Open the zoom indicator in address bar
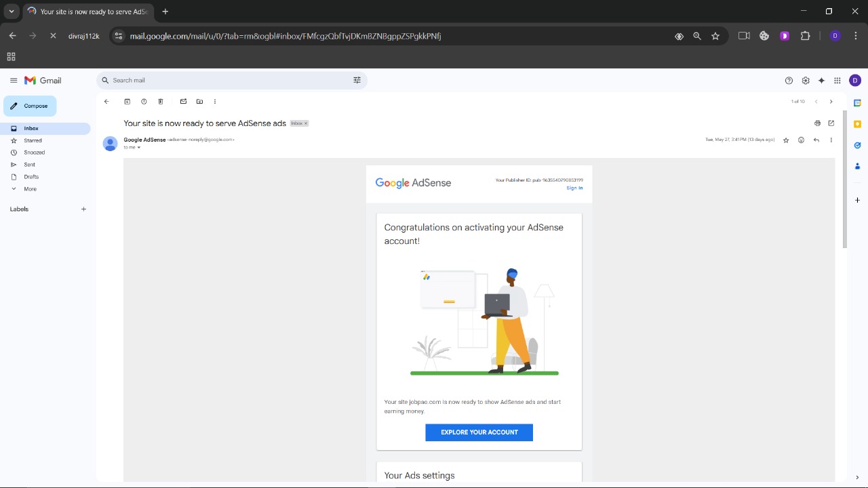The image size is (868, 488). (x=697, y=36)
